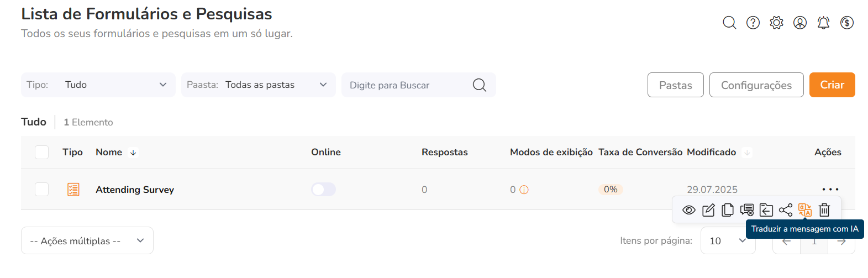Viewport: 868px width, 278px height.
Task: Click the Configurações button
Action: [756, 85]
